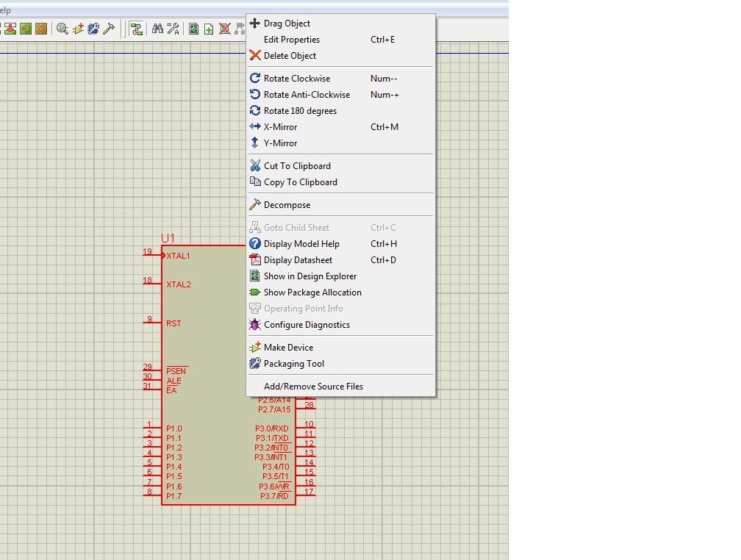
Task: Click the New Sheet icon with green plus
Action: pos(209,29)
